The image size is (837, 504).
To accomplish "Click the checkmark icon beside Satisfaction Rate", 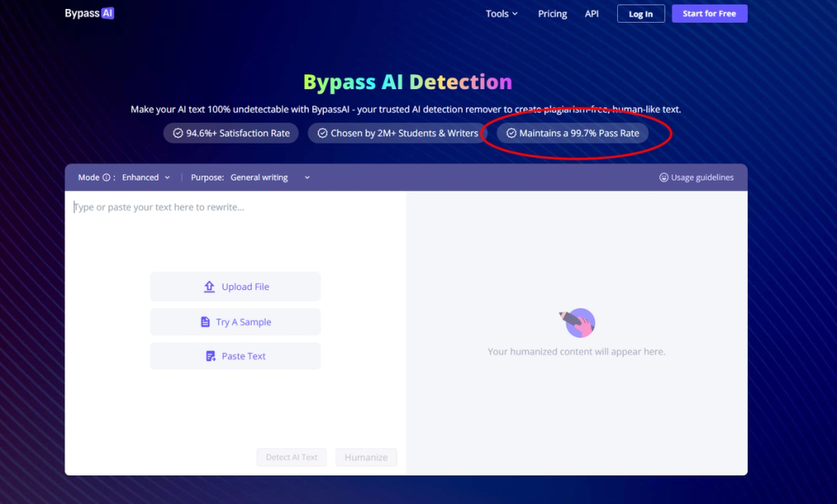I will [177, 133].
